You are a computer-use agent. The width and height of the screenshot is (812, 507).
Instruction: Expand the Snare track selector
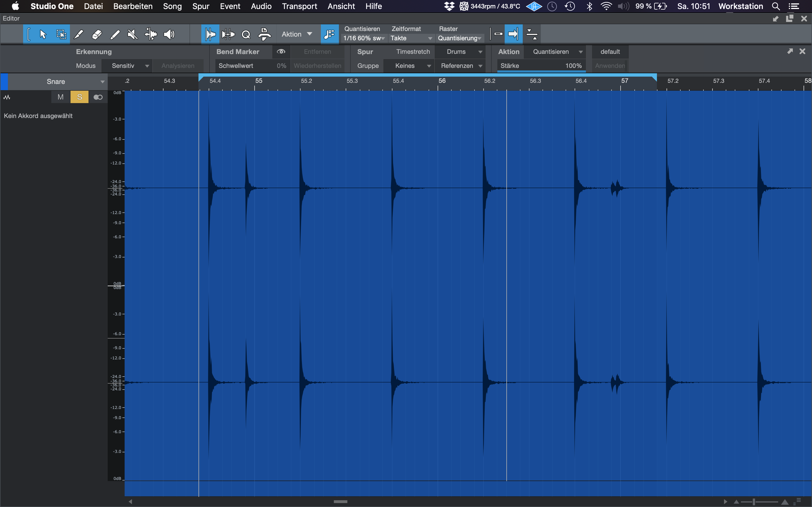(x=102, y=81)
